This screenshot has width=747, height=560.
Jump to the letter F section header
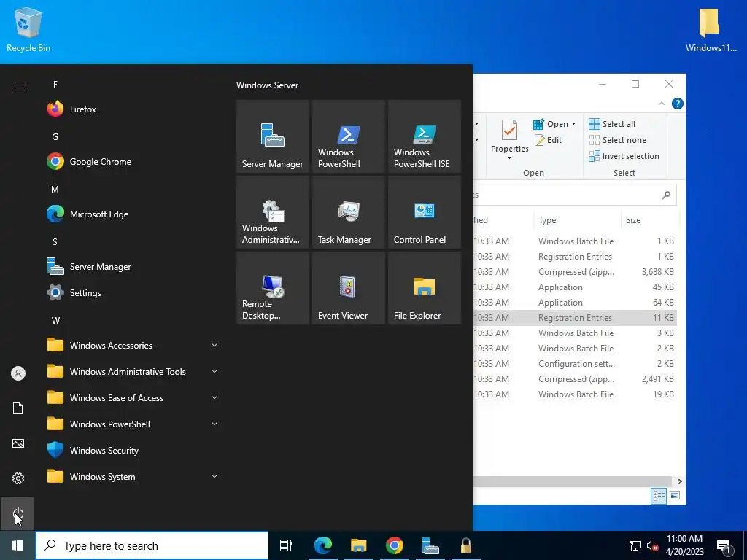[55, 85]
